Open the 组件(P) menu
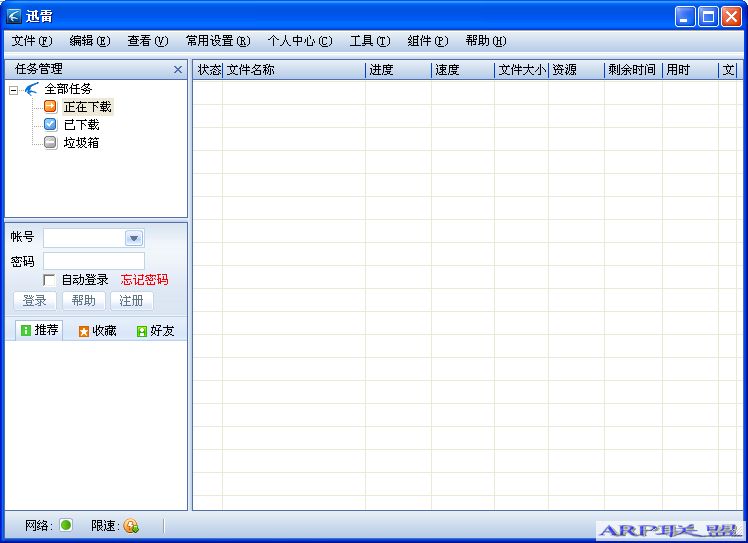748x543 pixels. pos(428,41)
